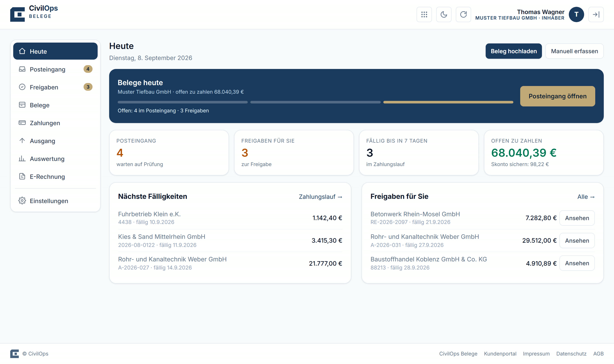Click the gold progress bar segment
The width and height of the screenshot is (614, 364).
(x=448, y=102)
